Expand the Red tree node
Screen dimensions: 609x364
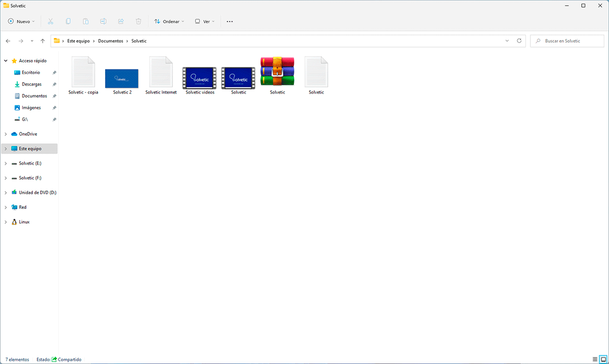pos(6,207)
